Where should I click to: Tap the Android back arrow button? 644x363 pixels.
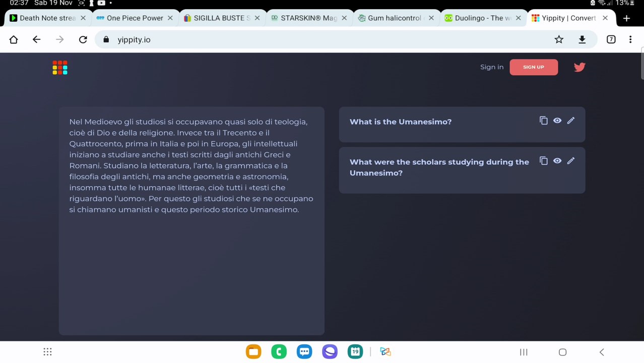(601, 352)
